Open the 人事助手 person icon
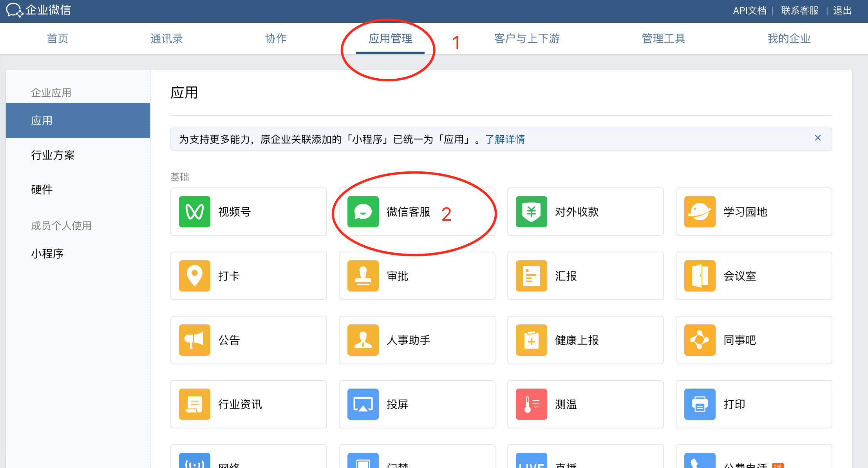The image size is (868, 468). click(363, 340)
